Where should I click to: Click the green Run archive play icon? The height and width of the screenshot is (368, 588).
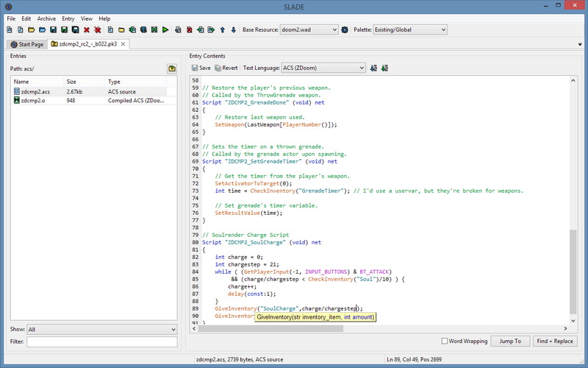click(x=166, y=30)
